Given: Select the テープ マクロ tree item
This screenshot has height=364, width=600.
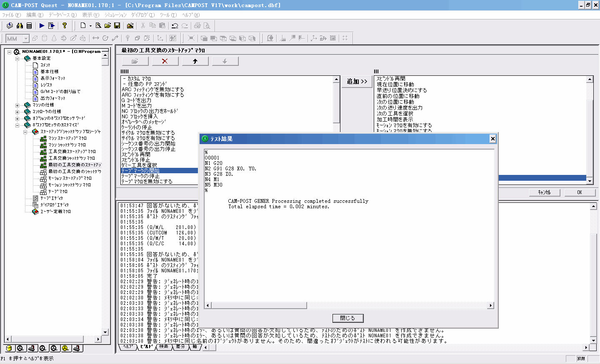Looking at the screenshot, I should tap(57, 192).
